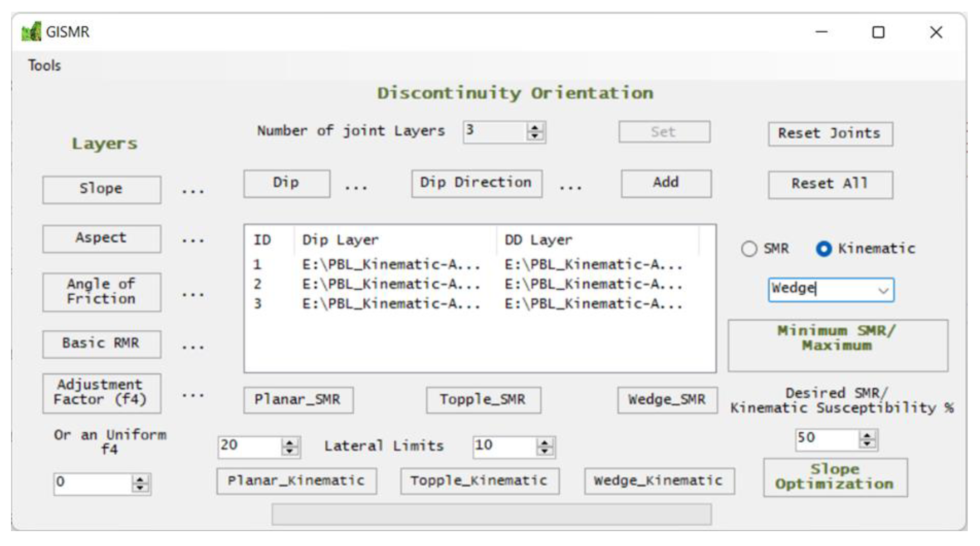Decrease the Uniform f4 spinner value
Screen dimensions: 980x546
(x=140, y=488)
